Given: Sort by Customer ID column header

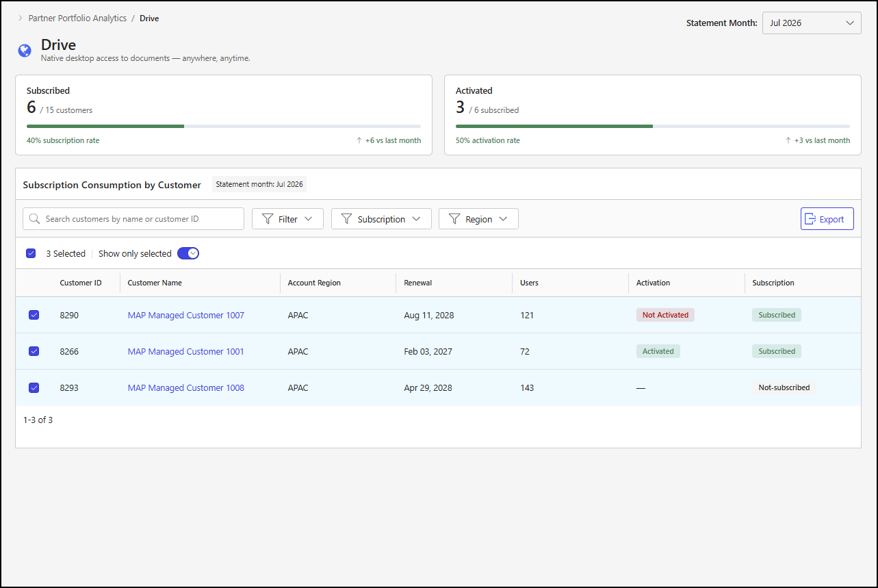Looking at the screenshot, I should tap(81, 283).
